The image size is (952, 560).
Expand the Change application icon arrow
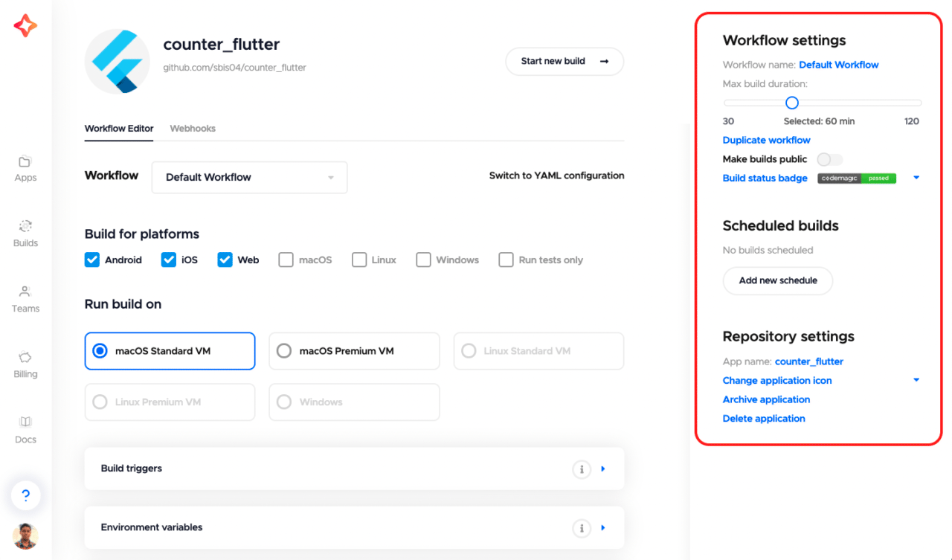pos(916,380)
